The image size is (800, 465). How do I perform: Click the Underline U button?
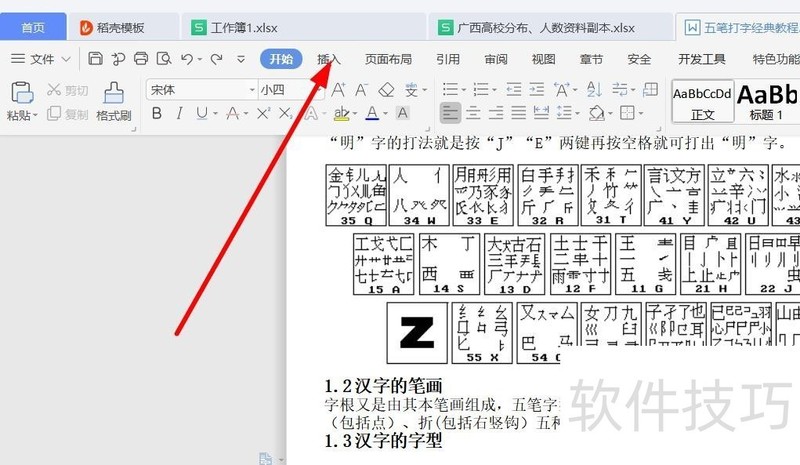(x=202, y=113)
